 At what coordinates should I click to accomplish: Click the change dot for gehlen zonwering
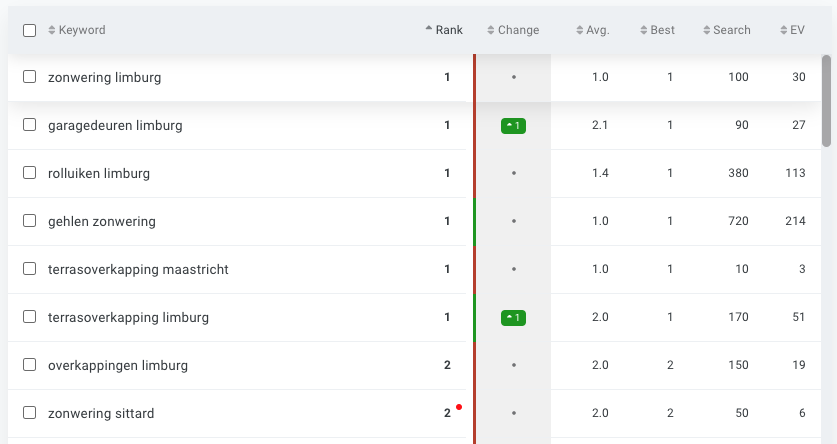[513, 222]
